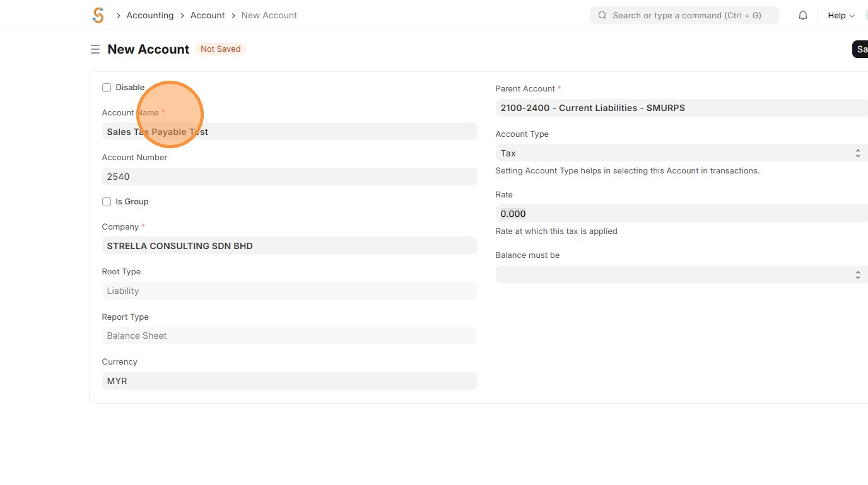This screenshot has width=868, height=485.
Task: Go to Accounting breadcrumb
Action: pyautogui.click(x=150, y=15)
